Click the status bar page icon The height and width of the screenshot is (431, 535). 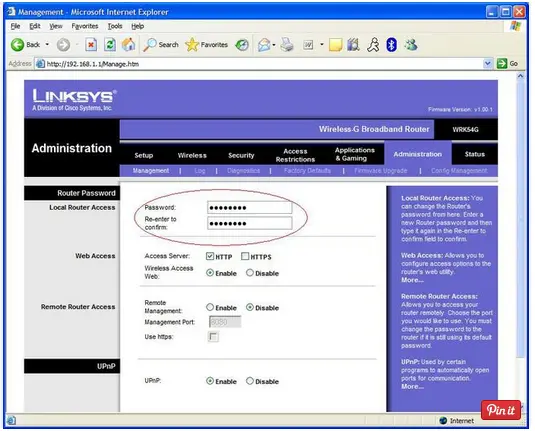coord(11,420)
